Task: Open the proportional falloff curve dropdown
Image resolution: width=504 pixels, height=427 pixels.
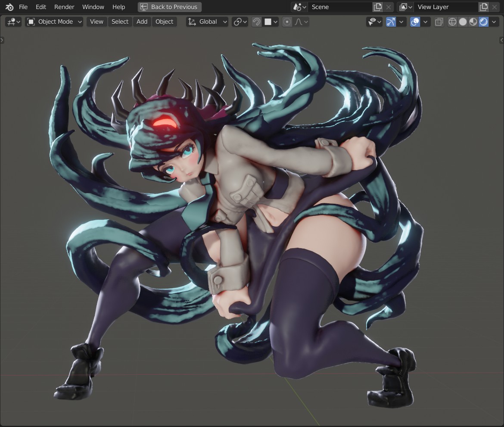Action: tap(301, 22)
